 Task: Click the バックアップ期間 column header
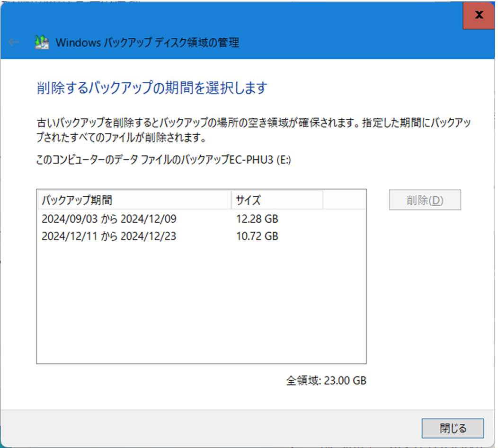click(134, 200)
